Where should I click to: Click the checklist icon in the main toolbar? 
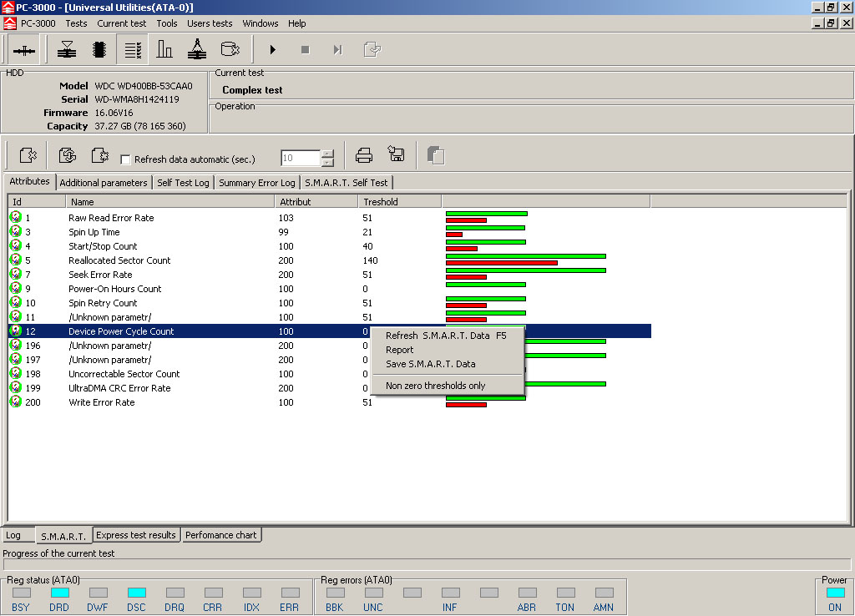coord(133,50)
